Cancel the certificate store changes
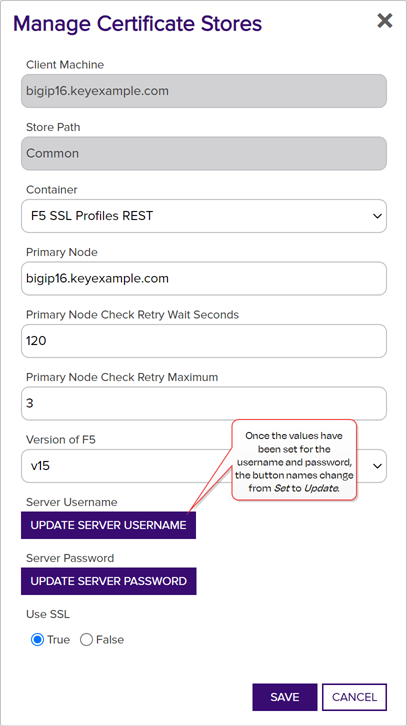Image resolution: width=407 pixels, height=726 pixels. pyautogui.click(x=354, y=697)
